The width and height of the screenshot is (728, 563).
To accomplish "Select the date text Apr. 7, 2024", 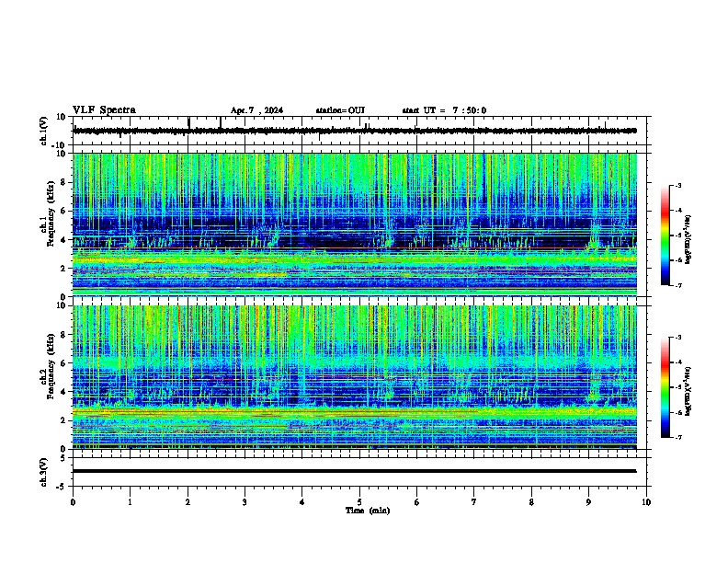I will pyautogui.click(x=256, y=110).
